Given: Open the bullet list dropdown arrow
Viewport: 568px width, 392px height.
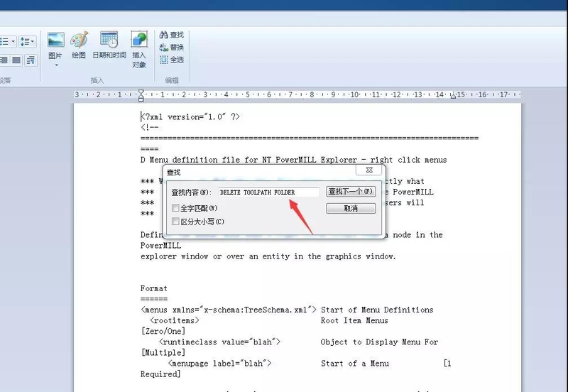Looking at the screenshot, I should click(13, 42).
